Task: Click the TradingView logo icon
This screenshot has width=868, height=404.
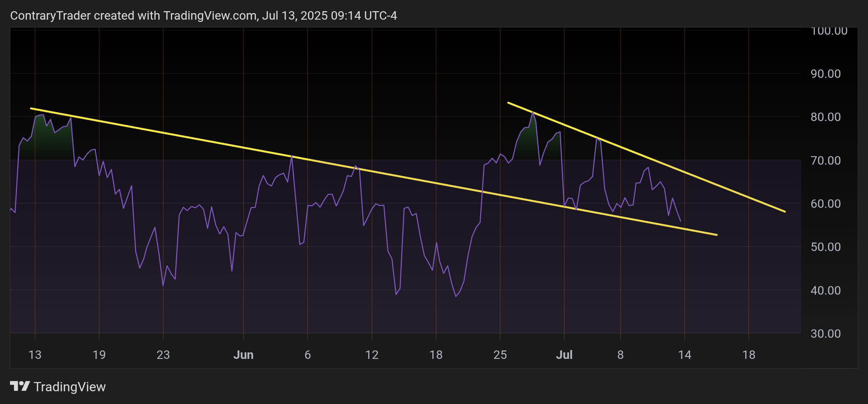Action: tap(20, 386)
